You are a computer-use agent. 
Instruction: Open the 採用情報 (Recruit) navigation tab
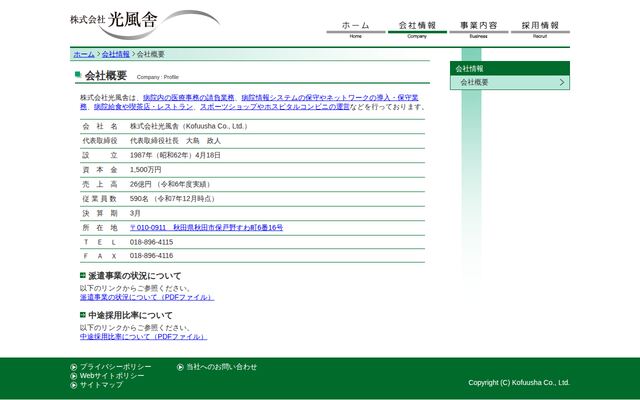pyautogui.click(x=540, y=29)
